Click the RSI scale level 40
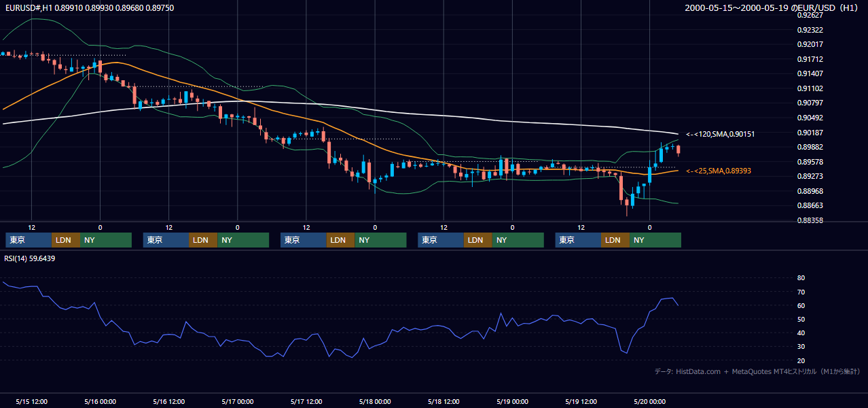Image resolution: width=868 pixels, height=408 pixels. point(801,333)
